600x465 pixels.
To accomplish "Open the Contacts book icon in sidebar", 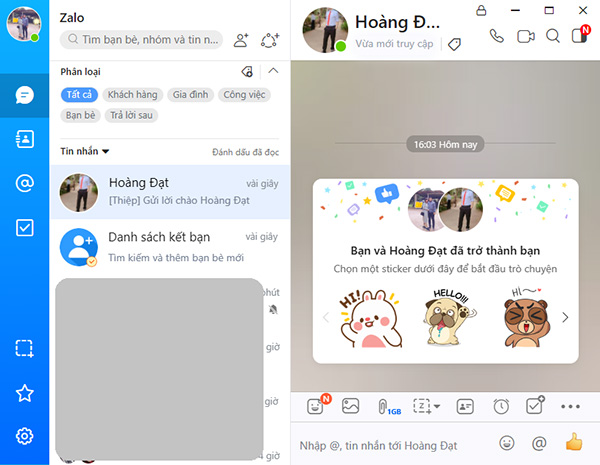I will [x=24, y=139].
